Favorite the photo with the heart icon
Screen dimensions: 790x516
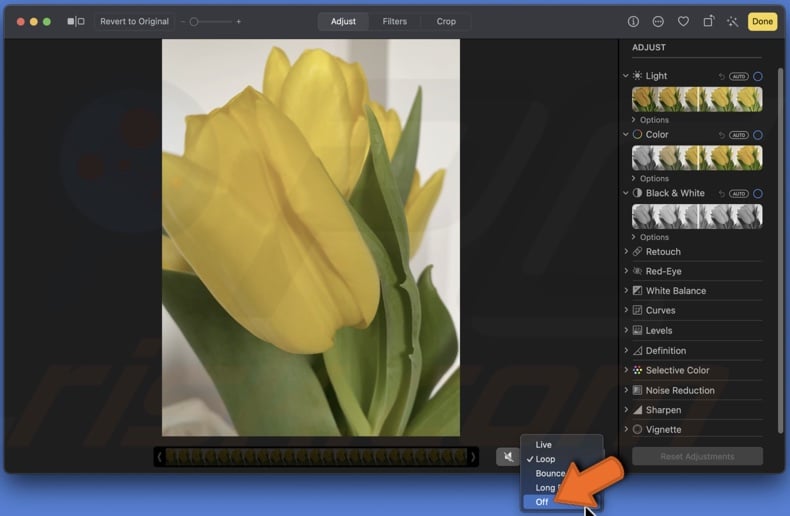pos(683,21)
